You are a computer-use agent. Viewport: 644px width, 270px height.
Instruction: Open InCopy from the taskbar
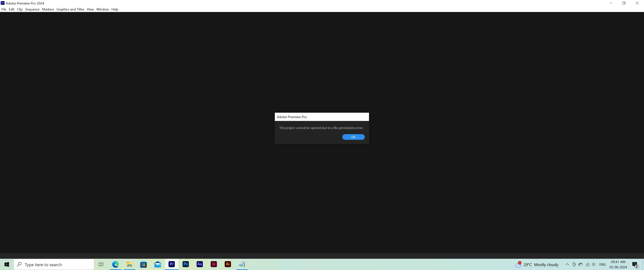[213, 264]
